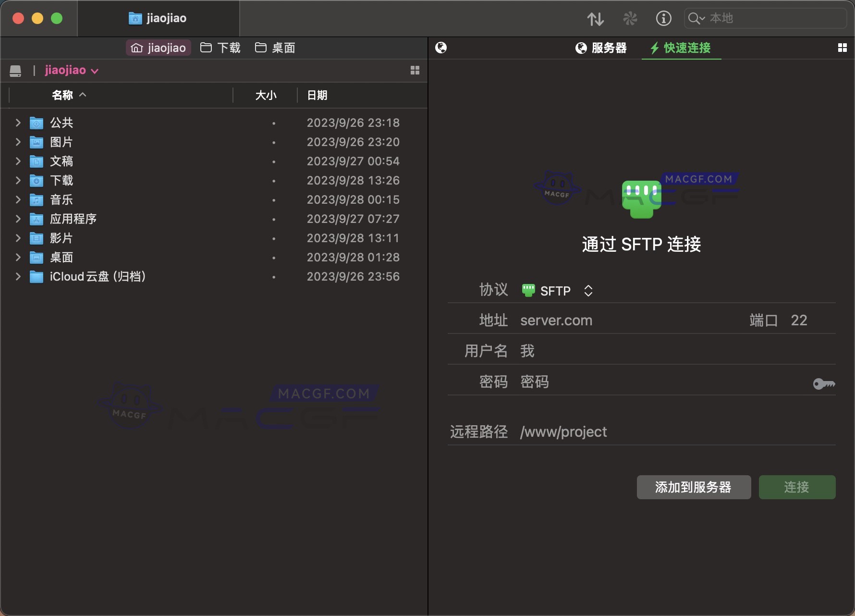Viewport: 855px width, 616px height.
Task: Open the jiaojiao location dropdown chevron
Action: click(95, 71)
